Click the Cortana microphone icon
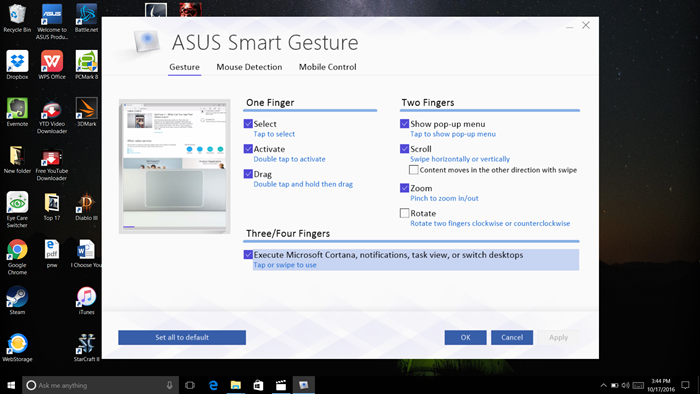 pyautogui.click(x=170, y=385)
